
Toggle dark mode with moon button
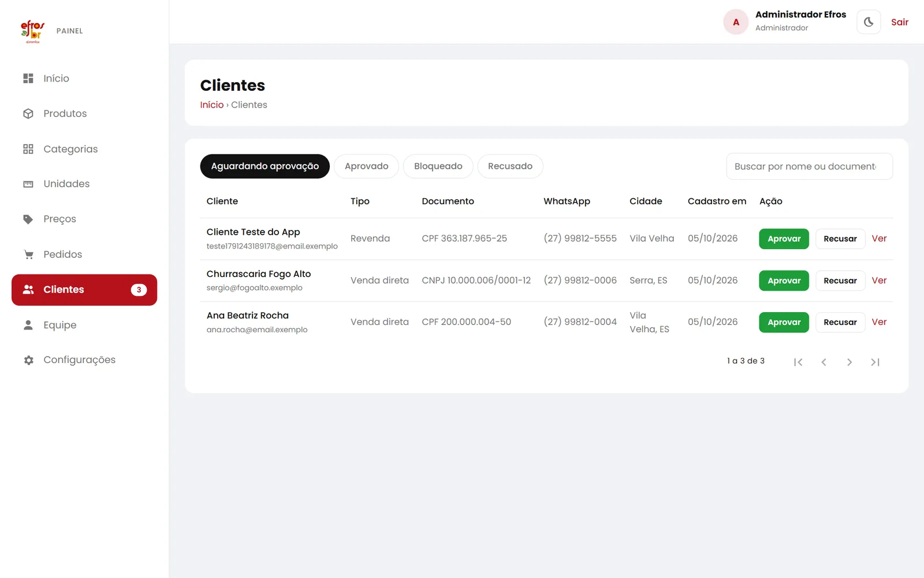[x=869, y=22]
